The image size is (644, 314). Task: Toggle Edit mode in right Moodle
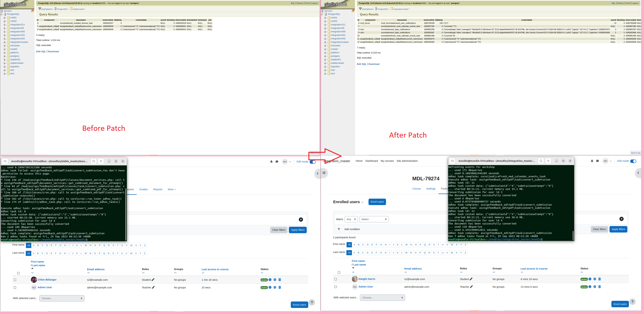coord(633,161)
